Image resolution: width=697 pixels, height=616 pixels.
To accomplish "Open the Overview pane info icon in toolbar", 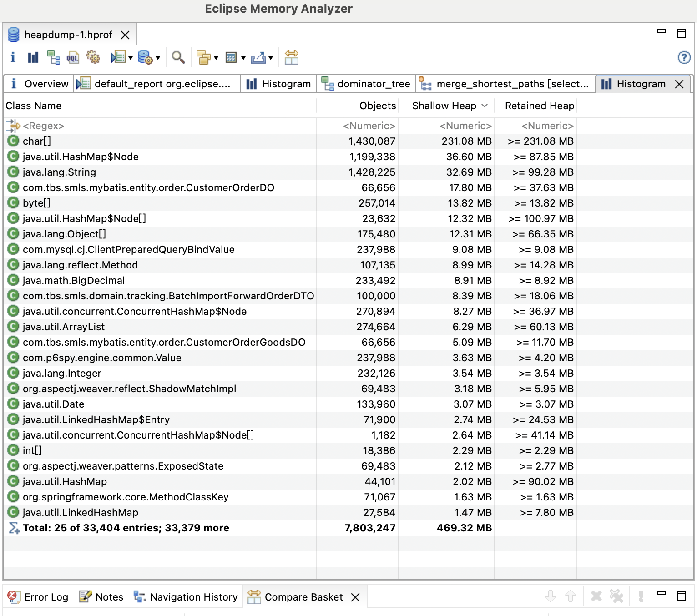I will (13, 57).
